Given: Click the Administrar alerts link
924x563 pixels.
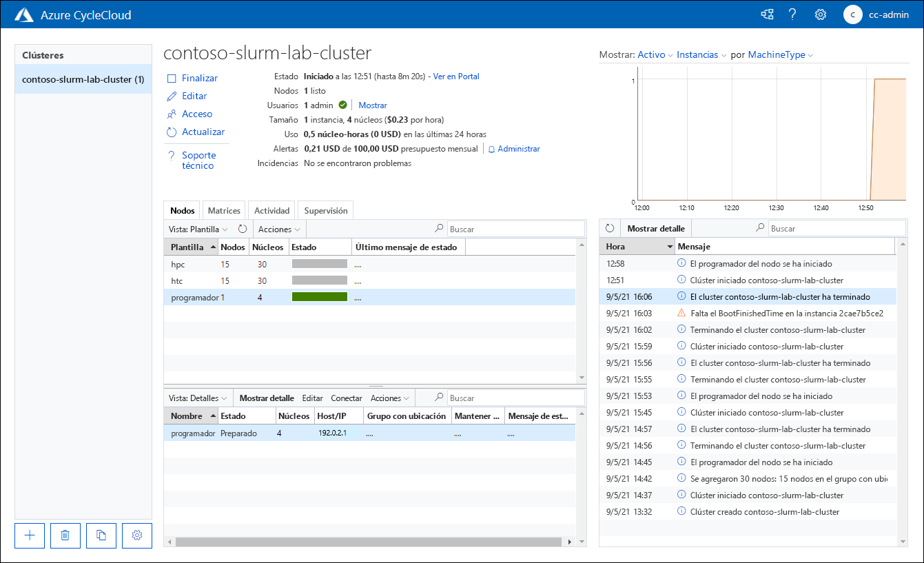Looking at the screenshot, I should coord(518,149).
